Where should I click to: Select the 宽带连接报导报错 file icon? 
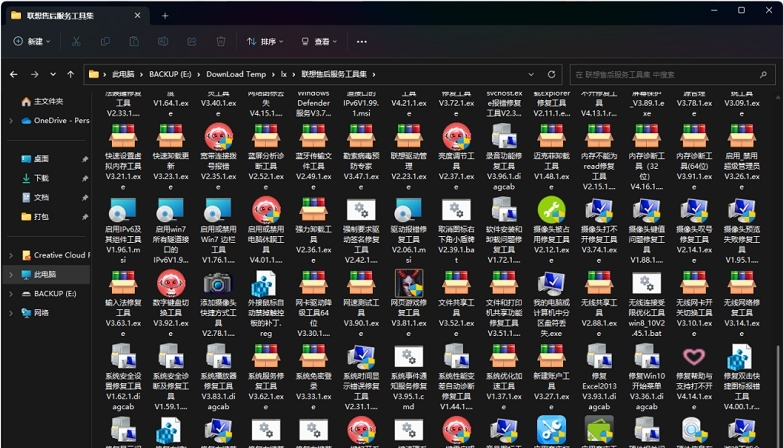pyautogui.click(x=217, y=136)
